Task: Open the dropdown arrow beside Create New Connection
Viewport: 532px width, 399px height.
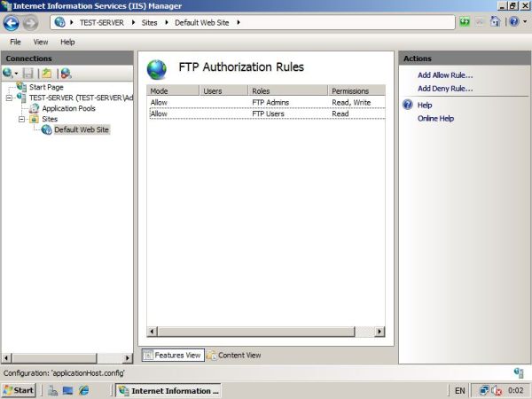Action: click(16, 74)
